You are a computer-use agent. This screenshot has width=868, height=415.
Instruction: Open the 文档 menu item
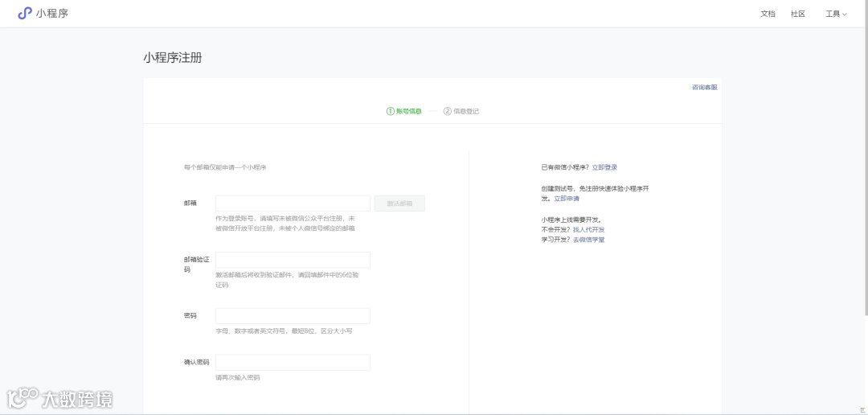(768, 14)
